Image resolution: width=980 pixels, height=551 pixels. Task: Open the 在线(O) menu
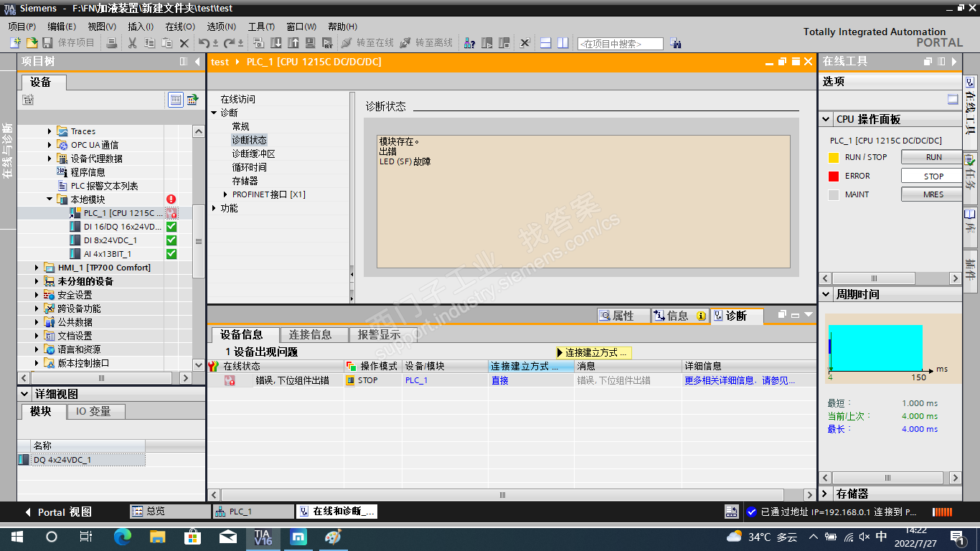[180, 27]
